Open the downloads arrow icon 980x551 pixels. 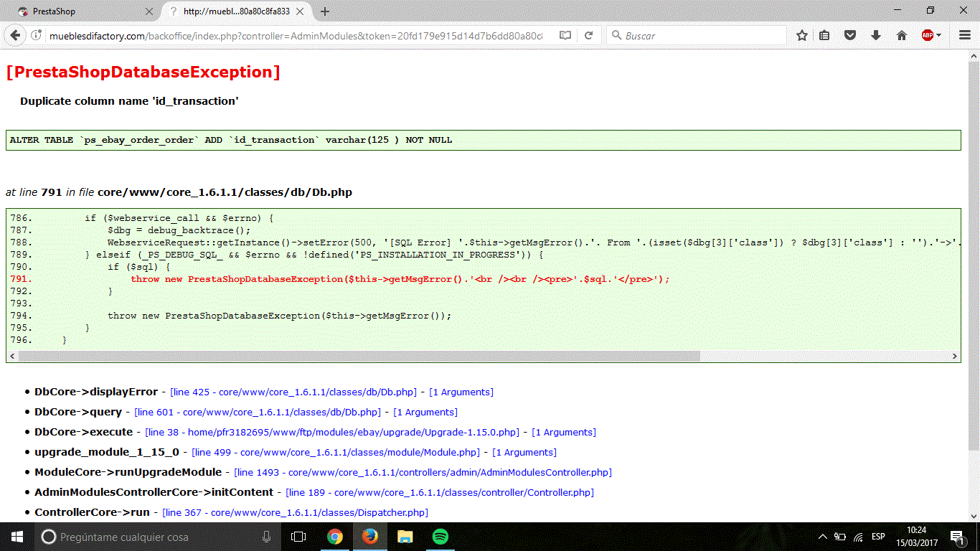tap(876, 35)
